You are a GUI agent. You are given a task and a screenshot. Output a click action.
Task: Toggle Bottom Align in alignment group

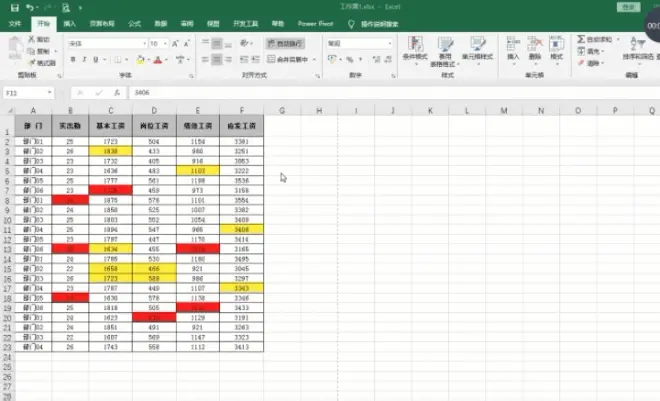tap(228, 43)
